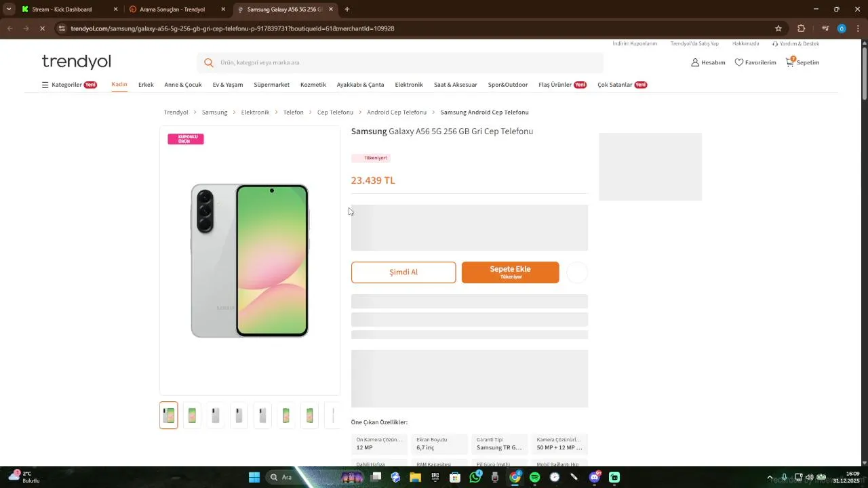Open WhatsApp from the taskbar
The width and height of the screenshot is (868, 488).
point(475,477)
